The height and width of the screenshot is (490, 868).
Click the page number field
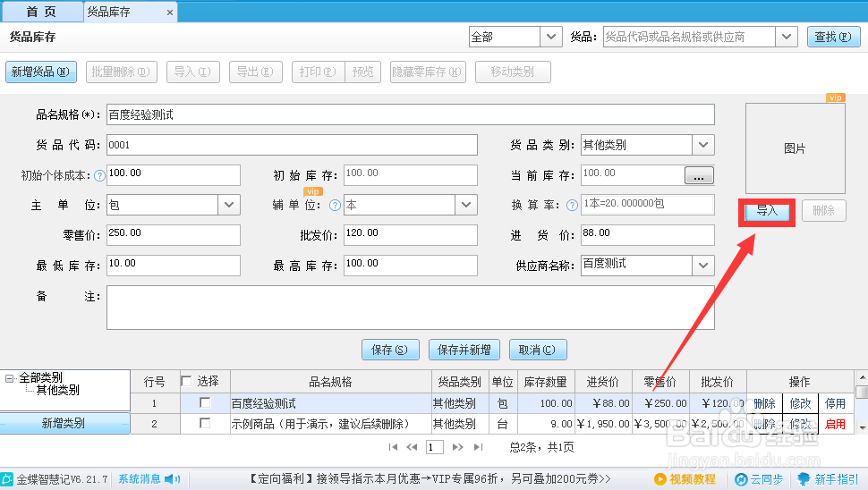[435, 447]
